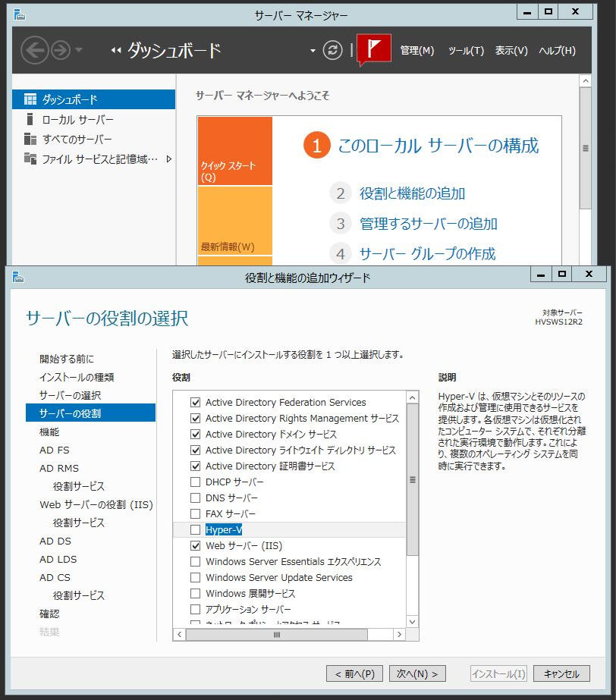
Task: Check the DNS サーバー checkbox
Action: click(195, 498)
